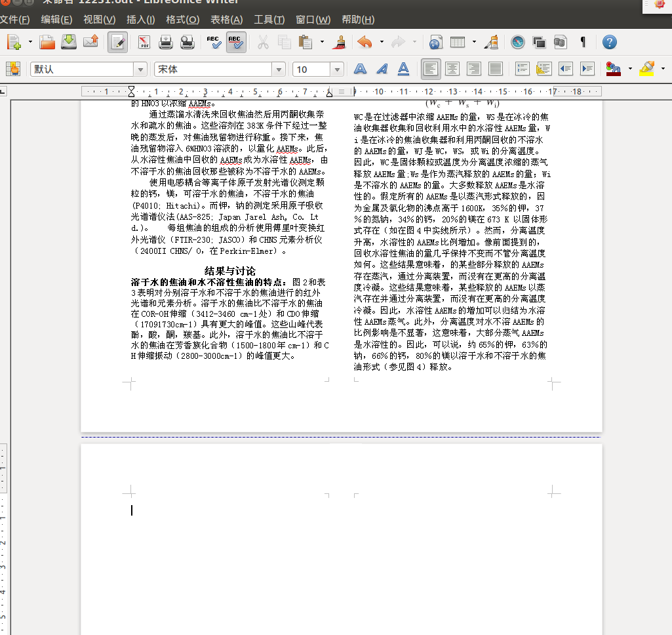Open the Table size dropdown arrow

click(474, 42)
